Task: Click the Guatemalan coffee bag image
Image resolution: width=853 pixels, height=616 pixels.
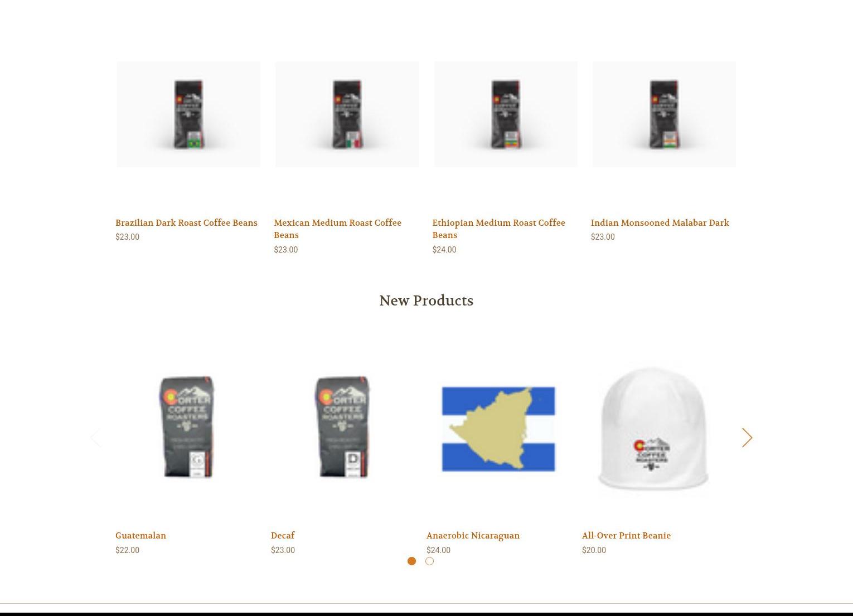Action: (187, 427)
